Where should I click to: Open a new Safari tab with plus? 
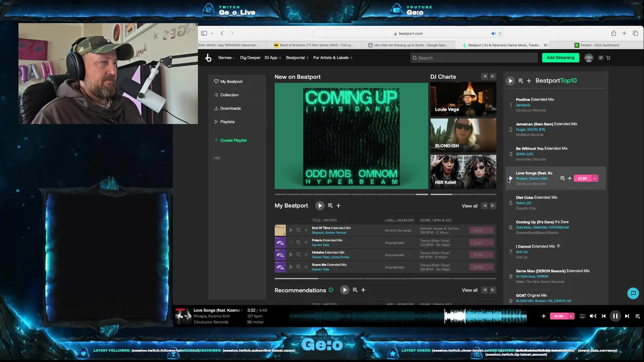(x=624, y=33)
